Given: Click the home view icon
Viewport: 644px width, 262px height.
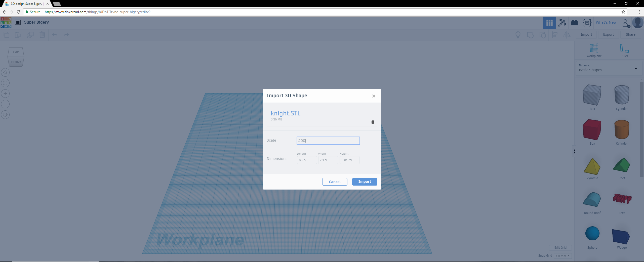Looking at the screenshot, I should pos(5,72).
